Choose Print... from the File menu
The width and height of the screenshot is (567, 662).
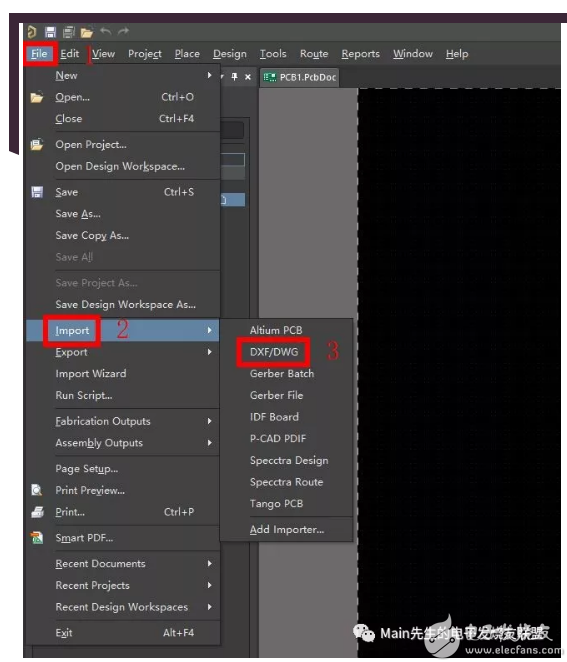[123, 512]
